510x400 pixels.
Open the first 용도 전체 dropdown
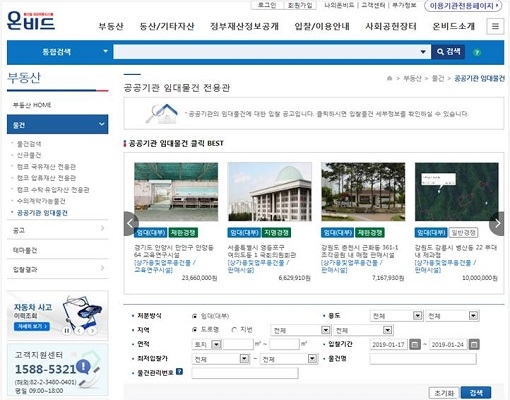click(396, 316)
